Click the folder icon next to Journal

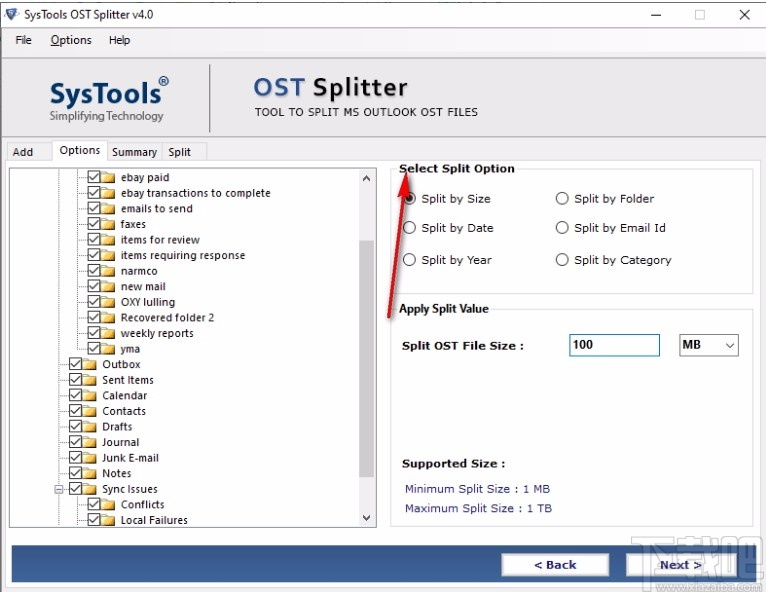tap(89, 443)
